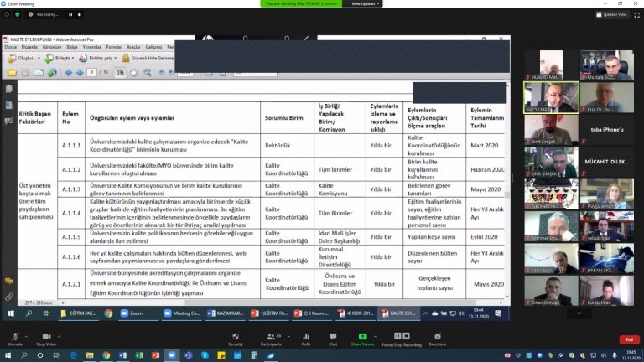This screenshot has height=362, width=644.
Task: Expand the Birleştir dropdown arrow
Action: click(73, 59)
